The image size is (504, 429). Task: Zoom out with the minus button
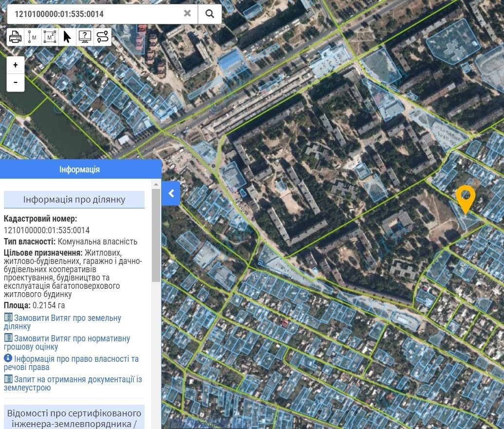16,82
